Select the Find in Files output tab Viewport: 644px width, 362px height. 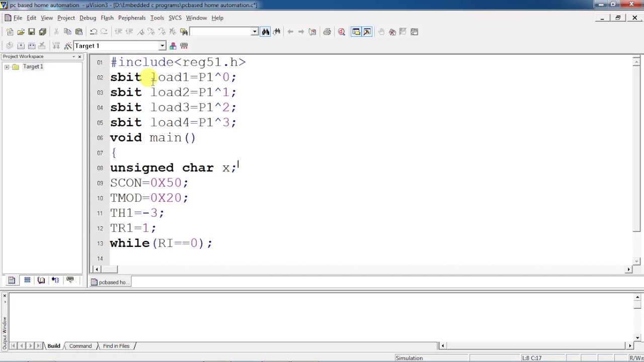click(x=116, y=346)
